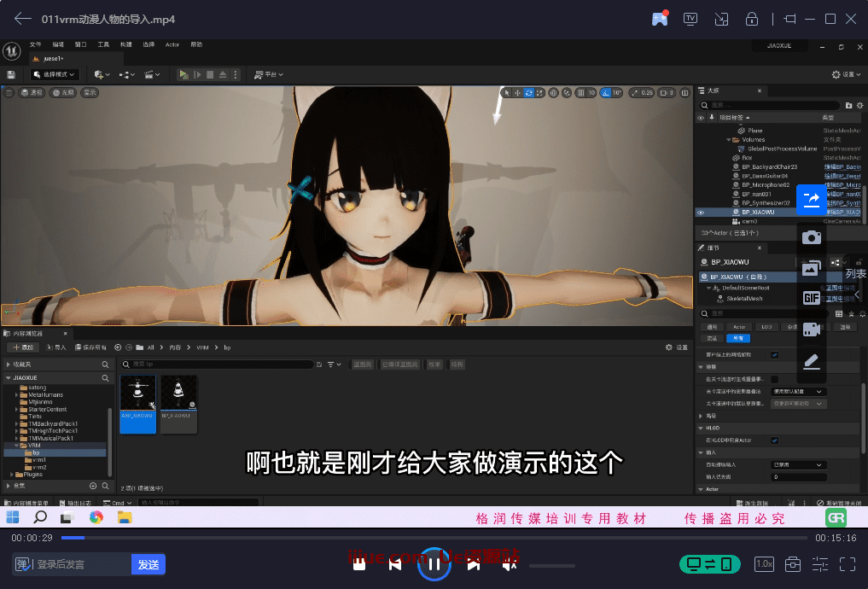The image size is (868, 589).
Task: Open the 列表 playlist tab
Action: (855, 274)
